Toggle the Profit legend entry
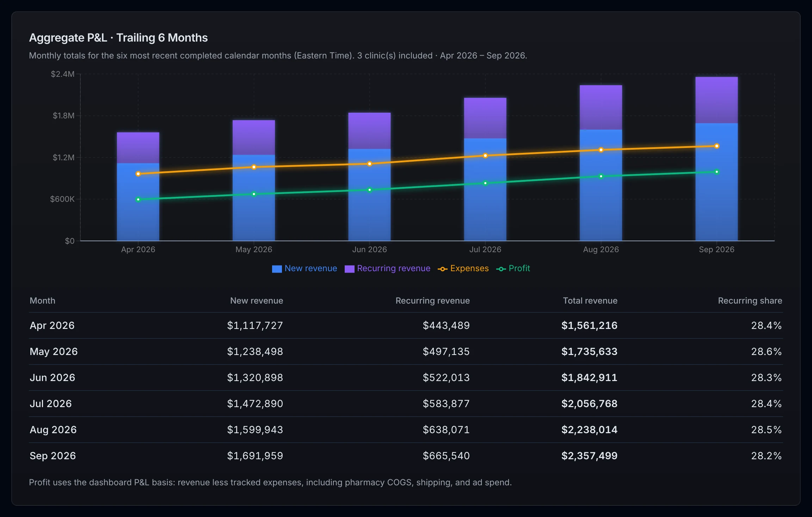 point(513,268)
